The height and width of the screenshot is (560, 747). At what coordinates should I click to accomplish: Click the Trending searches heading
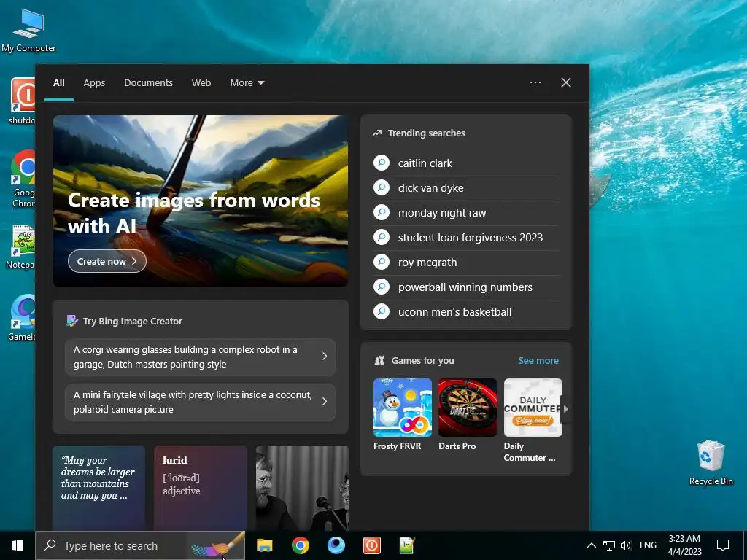[426, 133]
